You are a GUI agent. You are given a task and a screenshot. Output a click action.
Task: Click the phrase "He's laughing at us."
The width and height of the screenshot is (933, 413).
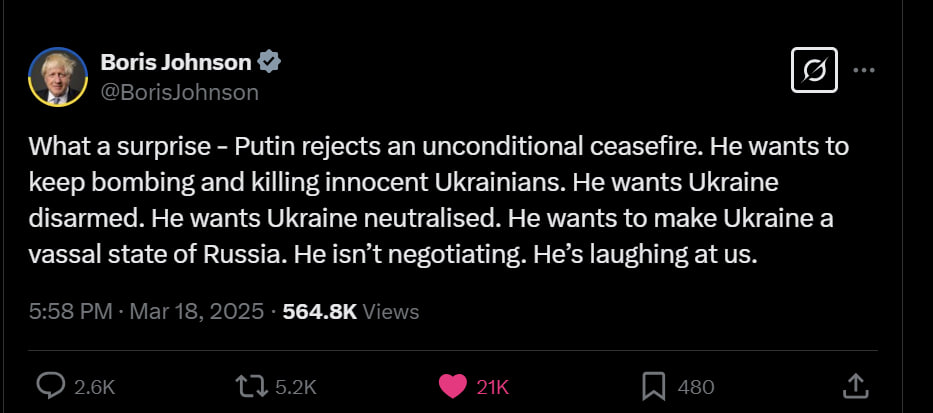tap(646, 255)
